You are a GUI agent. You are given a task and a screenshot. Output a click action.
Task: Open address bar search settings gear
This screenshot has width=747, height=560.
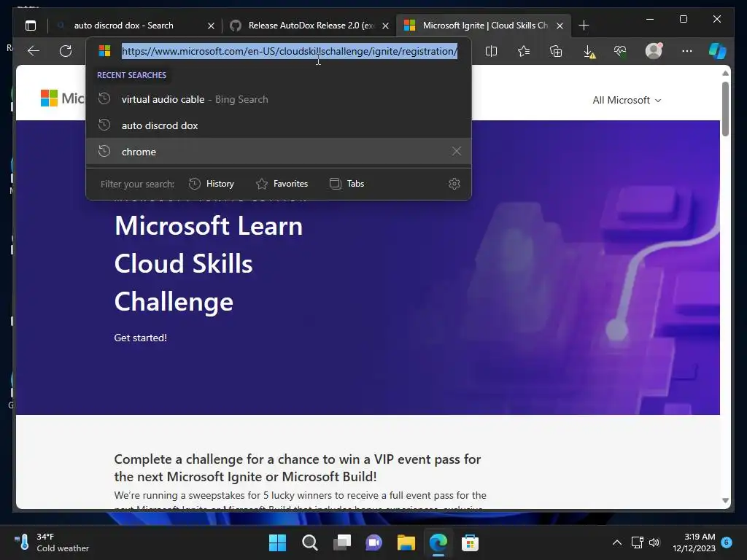(x=454, y=184)
